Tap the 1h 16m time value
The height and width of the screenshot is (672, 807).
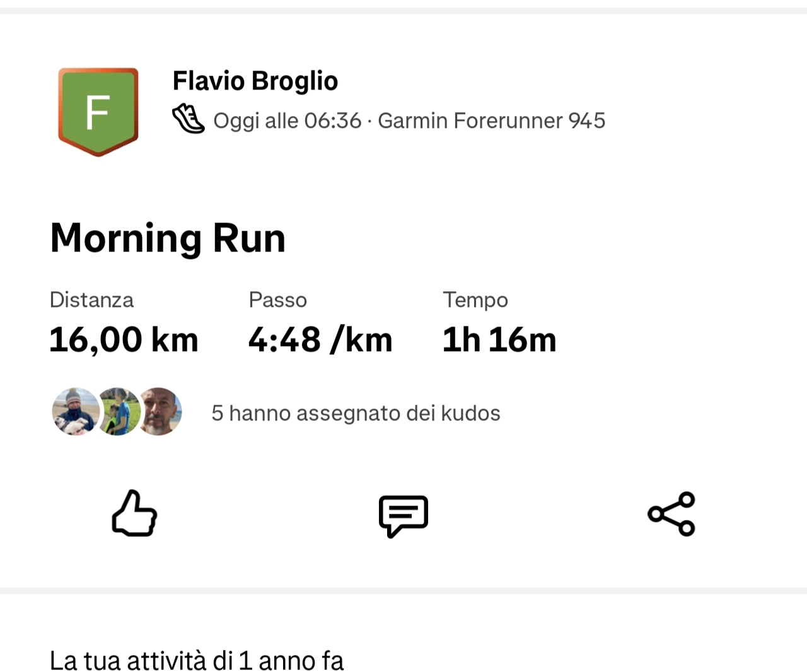pos(499,340)
